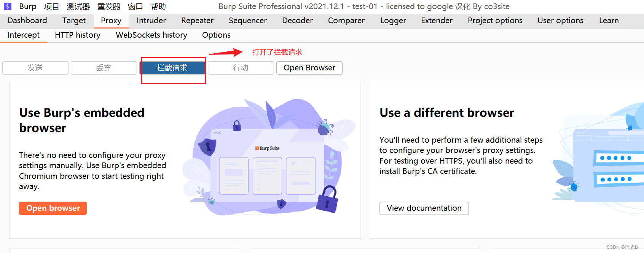The width and height of the screenshot is (644, 253).
Task: Click the text starting 'You'll need to perform'
Action: (x=461, y=156)
